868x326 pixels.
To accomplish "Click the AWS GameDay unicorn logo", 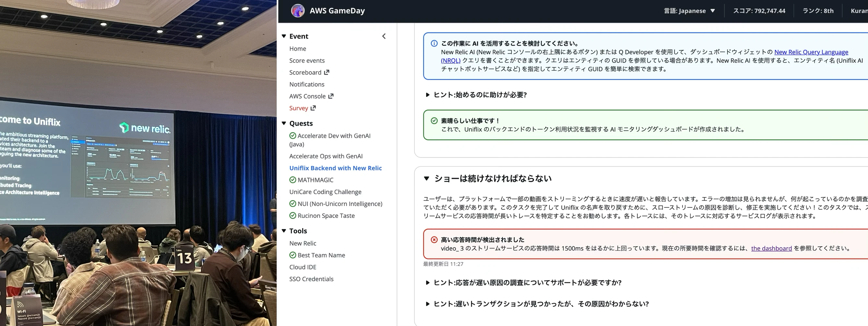I will coord(297,11).
